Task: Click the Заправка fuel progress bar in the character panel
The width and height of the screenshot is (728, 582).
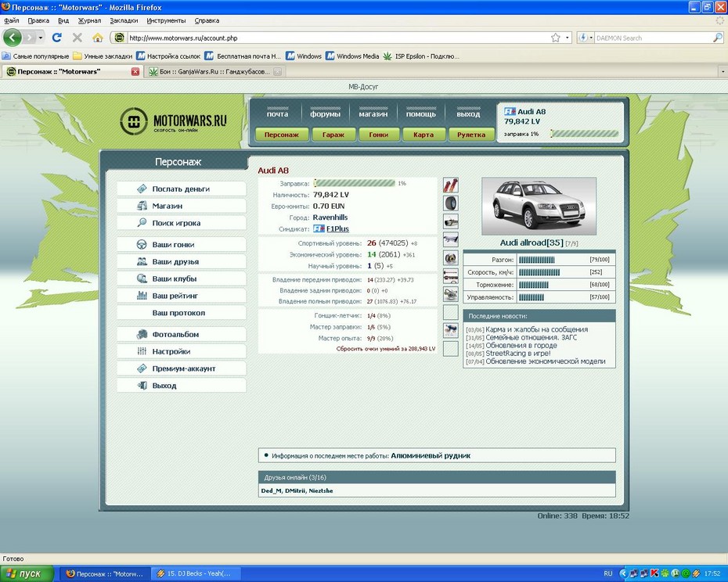Action: click(x=355, y=183)
